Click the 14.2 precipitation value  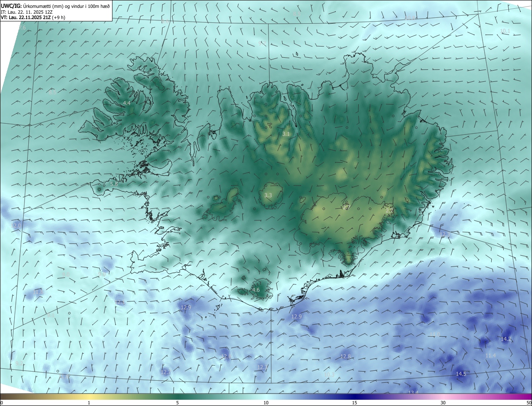(x=506, y=339)
